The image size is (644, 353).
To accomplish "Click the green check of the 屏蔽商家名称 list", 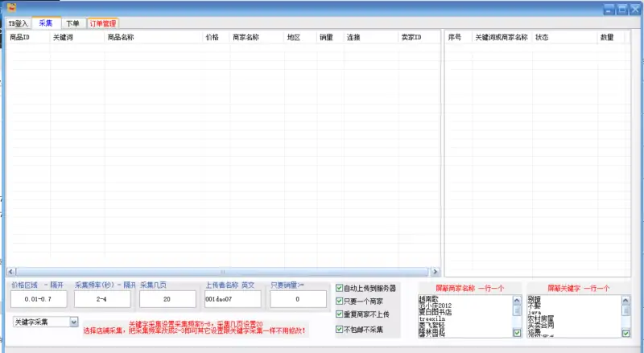I will (x=517, y=333).
